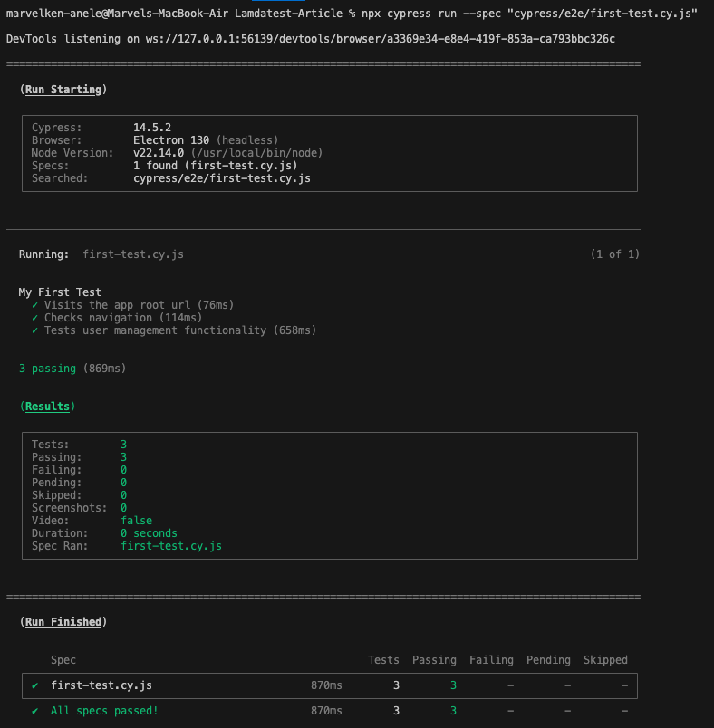Select the 'My First Test' suite title
The image size is (714, 728).
click(60, 292)
